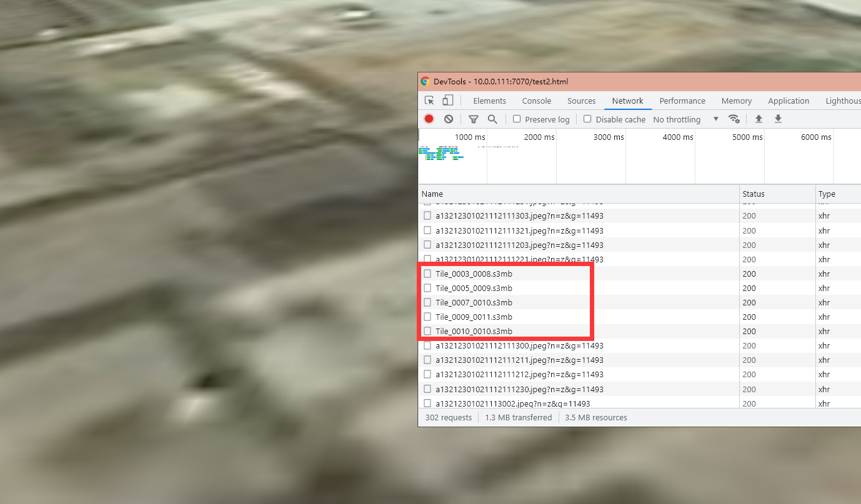
Task: Inspect the a13212301021112111303.jpeg request
Action: (519, 215)
